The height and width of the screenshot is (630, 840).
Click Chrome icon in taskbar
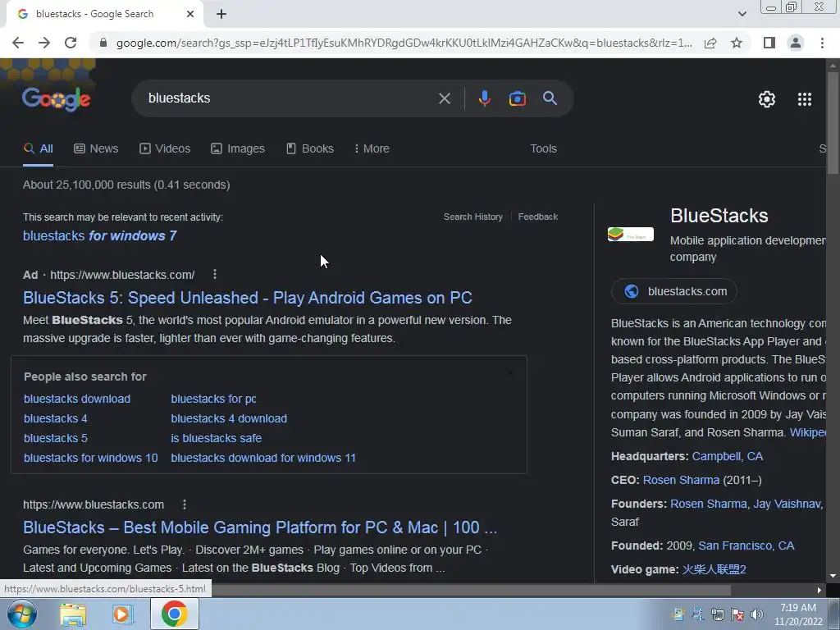[x=174, y=614]
